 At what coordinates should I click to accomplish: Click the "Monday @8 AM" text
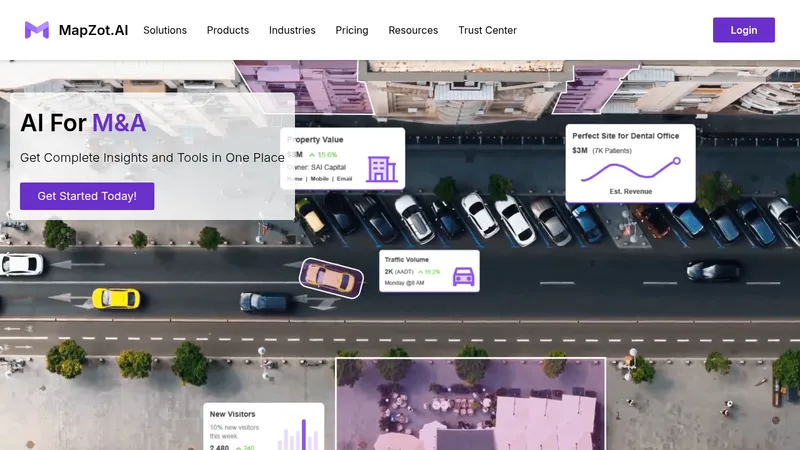pos(404,283)
